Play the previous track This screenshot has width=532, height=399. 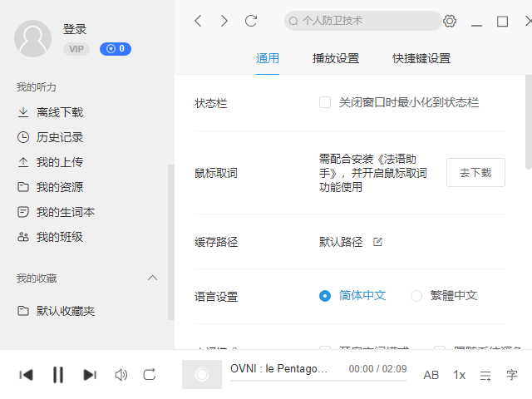[26, 375]
